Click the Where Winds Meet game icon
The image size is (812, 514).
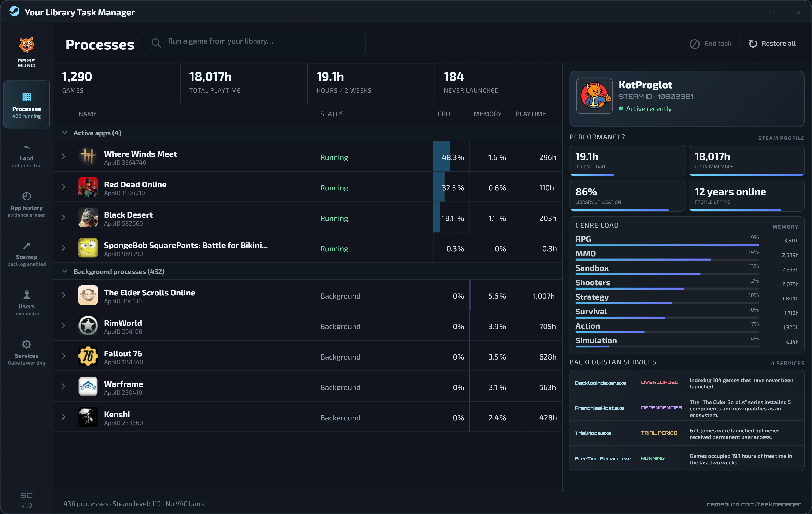point(88,156)
